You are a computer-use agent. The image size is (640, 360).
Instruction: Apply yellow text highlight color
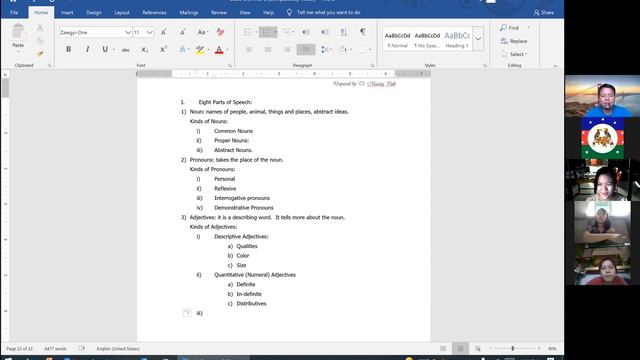[x=200, y=50]
